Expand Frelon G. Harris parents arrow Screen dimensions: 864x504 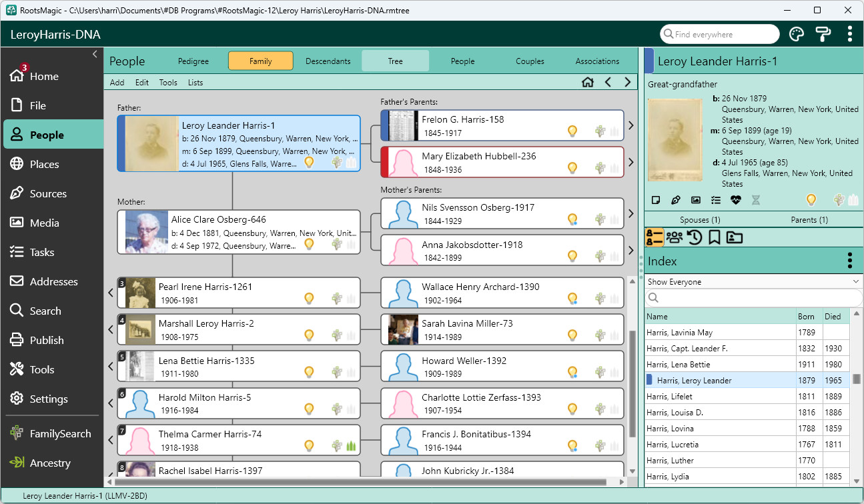tap(631, 125)
